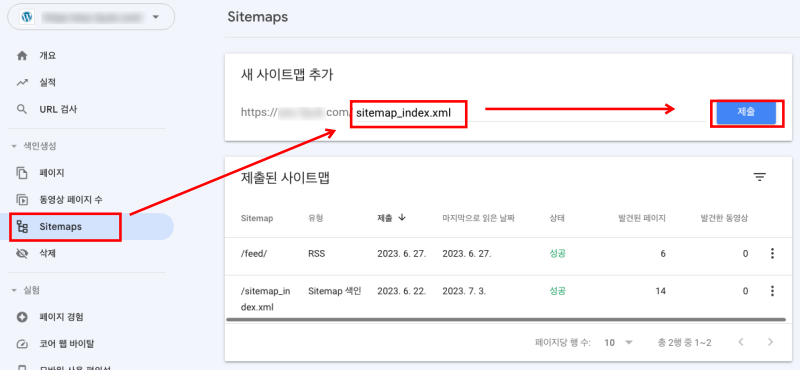Click 성공 status in the /feed/ row

pos(557,254)
